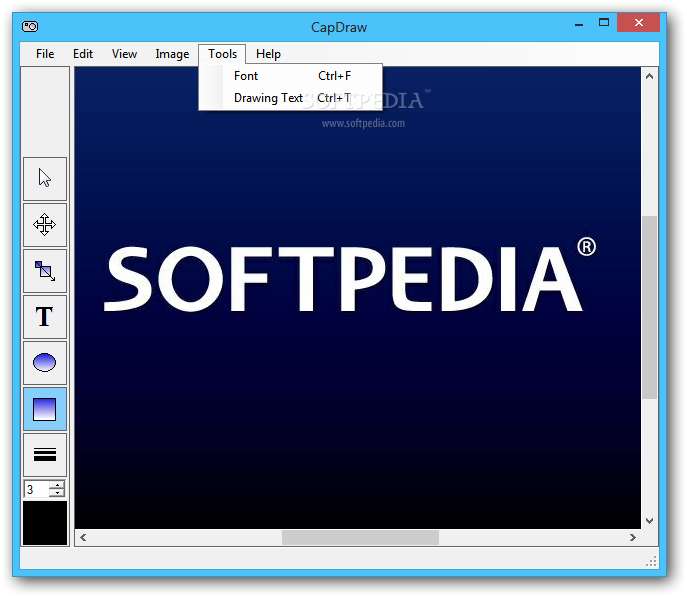Choose Font from the Tools menu
The image size is (687, 597).
coord(291,76)
